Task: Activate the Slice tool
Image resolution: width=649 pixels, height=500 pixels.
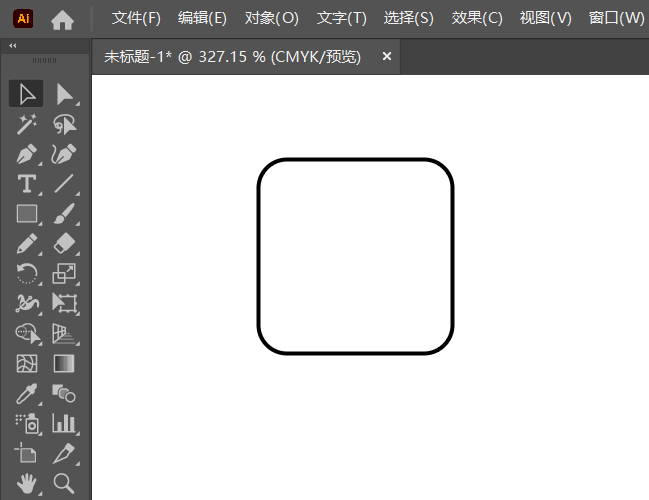Action: (x=64, y=453)
